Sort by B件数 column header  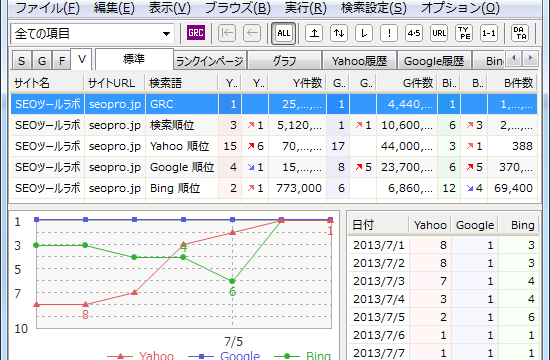click(512, 83)
